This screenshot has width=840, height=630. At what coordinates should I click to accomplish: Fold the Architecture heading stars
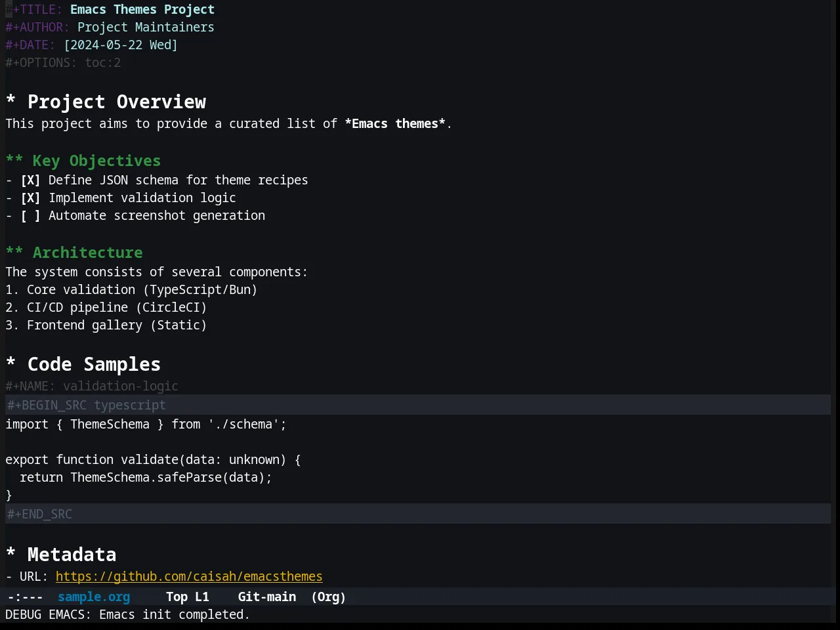click(x=14, y=251)
